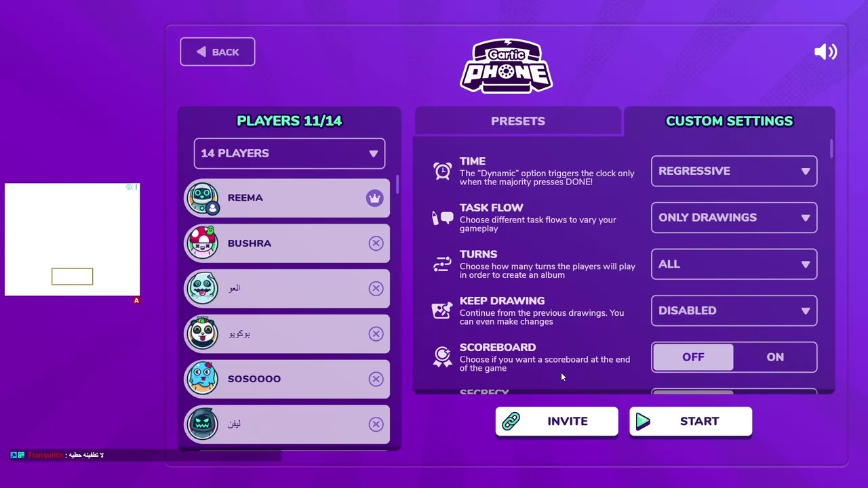Click the crown icon next to REEMA
Image resolution: width=868 pixels, height=488 pixels.
coord(374,198)
